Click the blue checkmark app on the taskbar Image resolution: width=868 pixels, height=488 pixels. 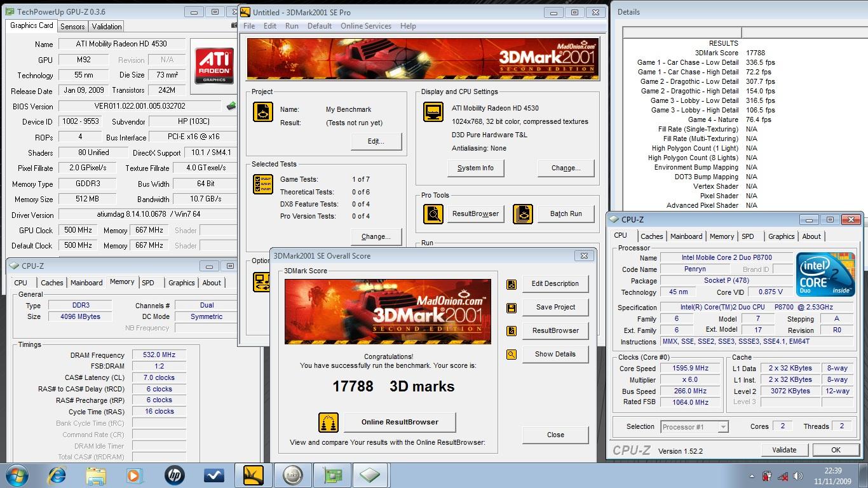pyautogui.click(x=214, y=475)
